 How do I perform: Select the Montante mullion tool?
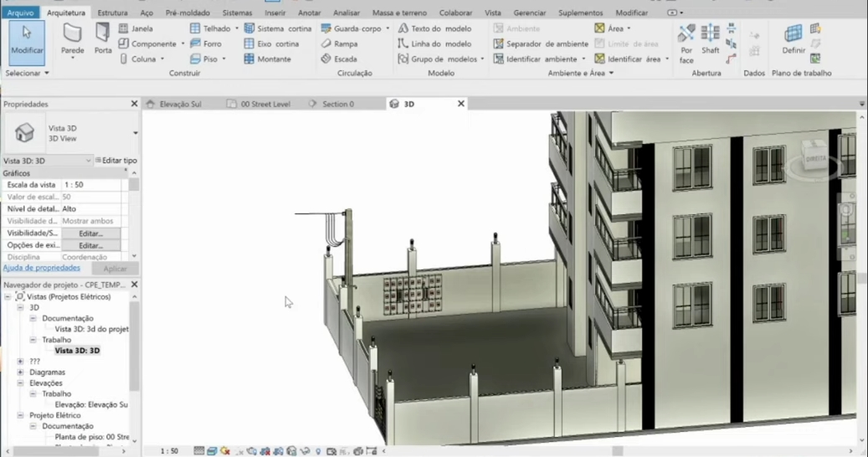(x=267, y=59)
